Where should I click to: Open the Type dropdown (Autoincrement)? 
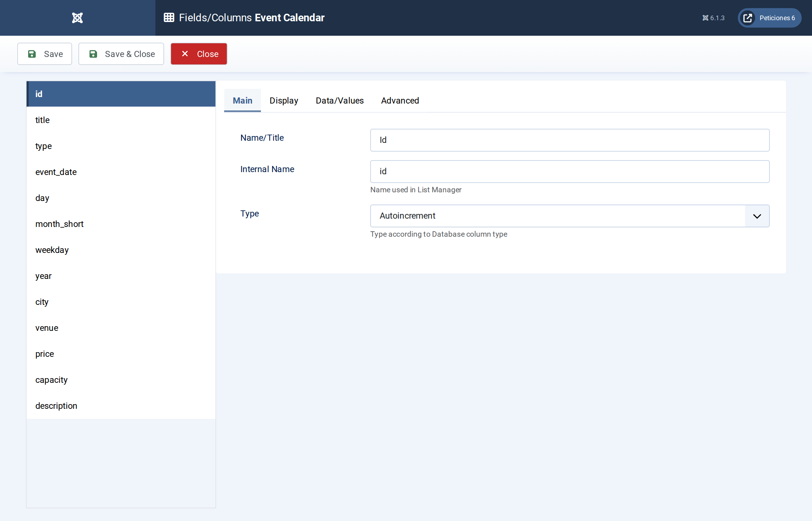tap(570, 216)
